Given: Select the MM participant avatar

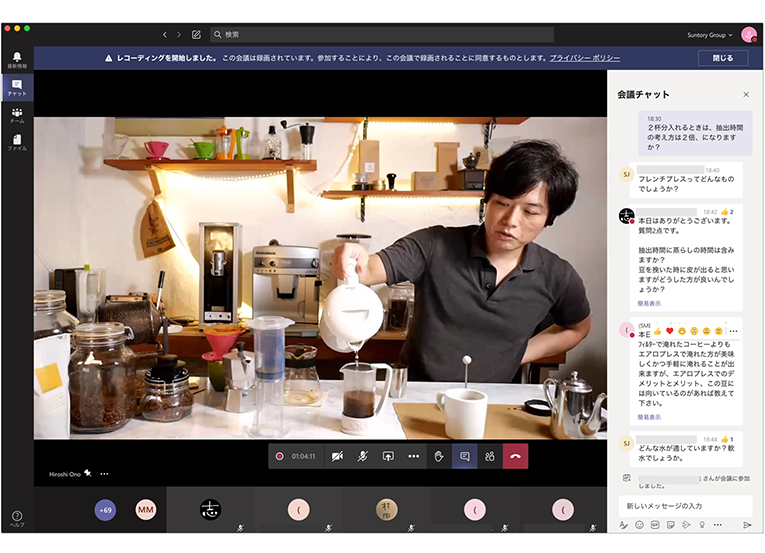Looking at the screenshot, I should point(145,510).
